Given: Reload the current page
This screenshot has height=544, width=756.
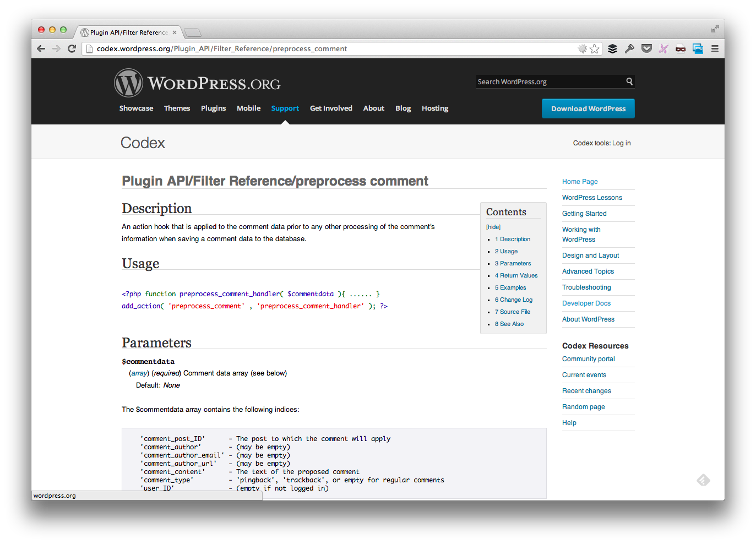Looking at the screenshot, I should tap(72, 48).
